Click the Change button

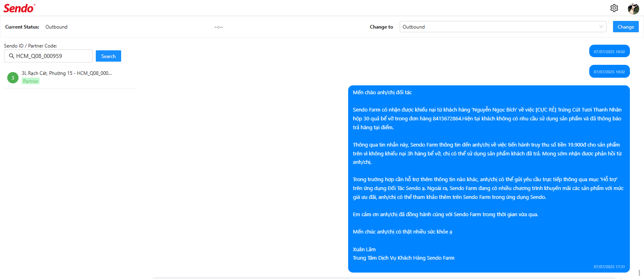[625, 27]
